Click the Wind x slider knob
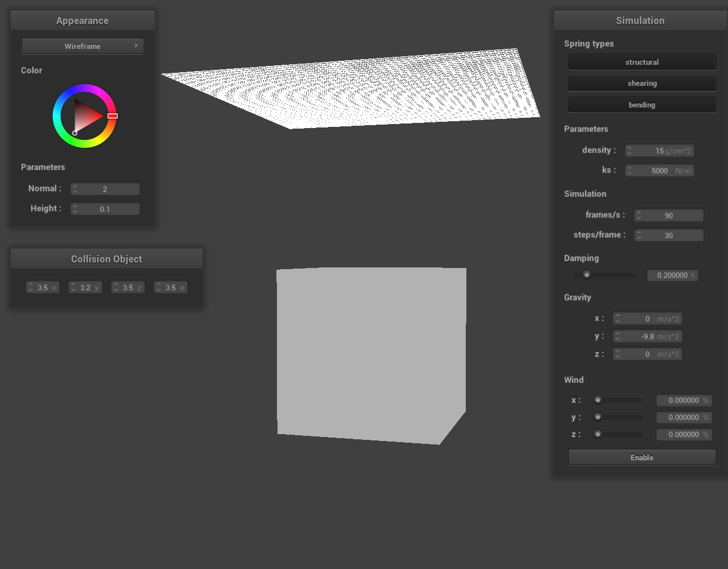This screenshot has width=728, height=569. point(598,400)
